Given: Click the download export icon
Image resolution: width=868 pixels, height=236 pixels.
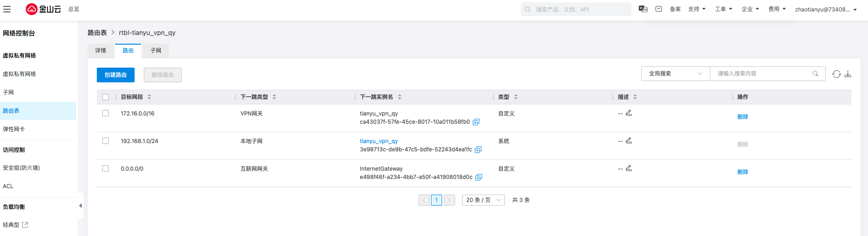Looking at the screenshot, I should tap(848, 74).
